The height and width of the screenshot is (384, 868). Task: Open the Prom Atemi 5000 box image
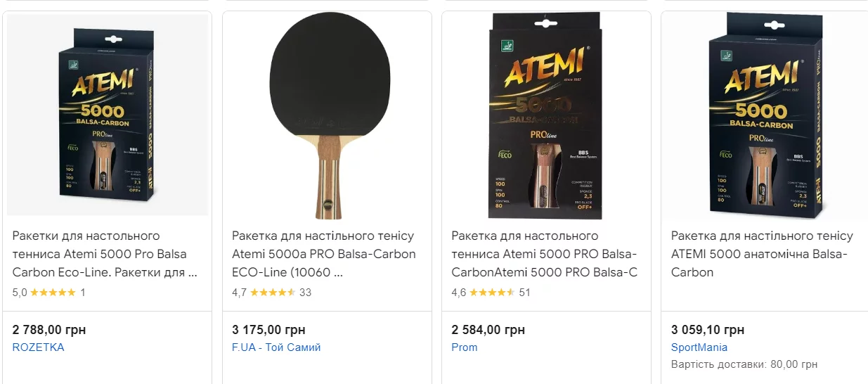pos(546,116)
